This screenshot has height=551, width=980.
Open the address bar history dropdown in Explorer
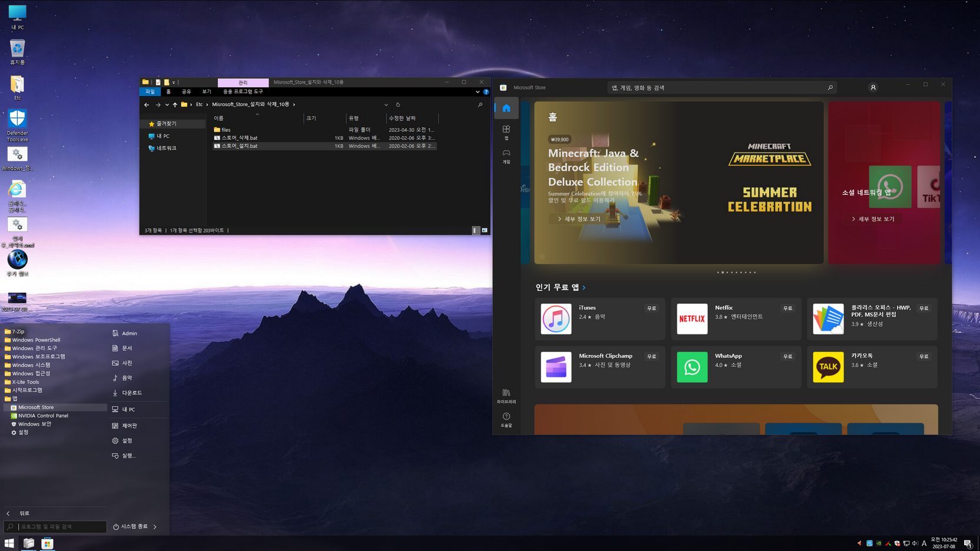(x=386, y=105)
